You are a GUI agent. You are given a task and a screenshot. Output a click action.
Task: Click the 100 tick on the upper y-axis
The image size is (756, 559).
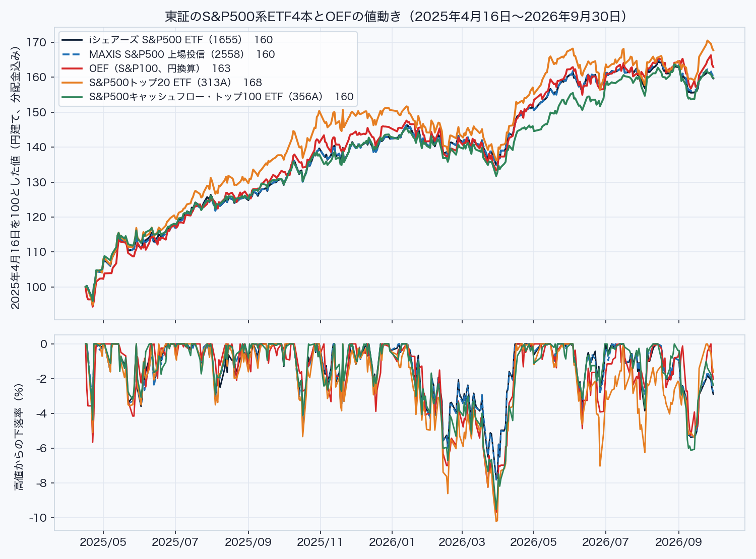tap(37, 287)
